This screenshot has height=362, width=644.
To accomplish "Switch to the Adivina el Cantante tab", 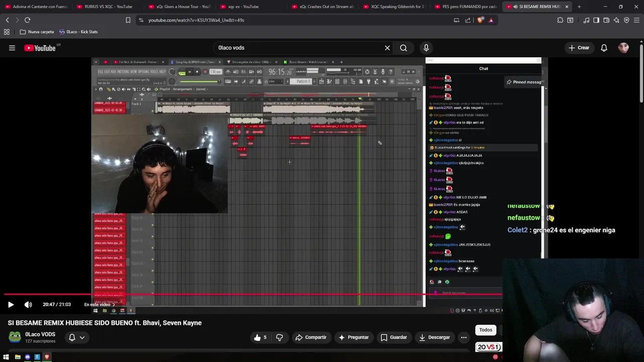I will [36, 7].
